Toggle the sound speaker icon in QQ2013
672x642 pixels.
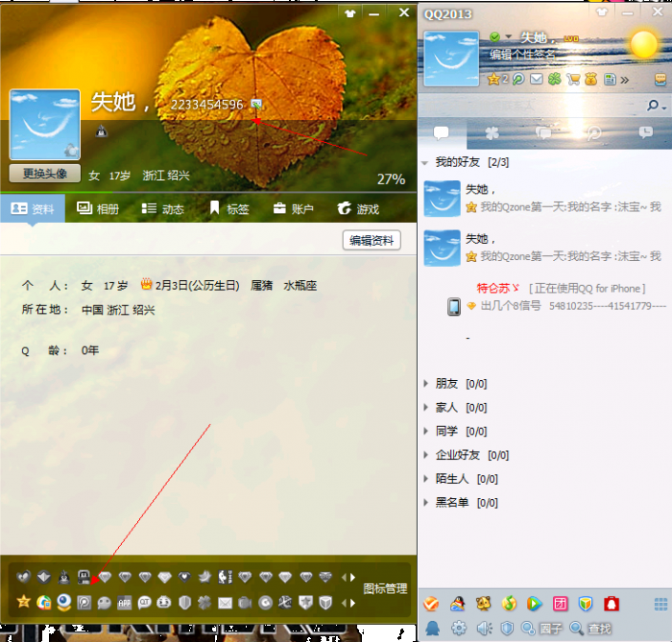point(484,629)
